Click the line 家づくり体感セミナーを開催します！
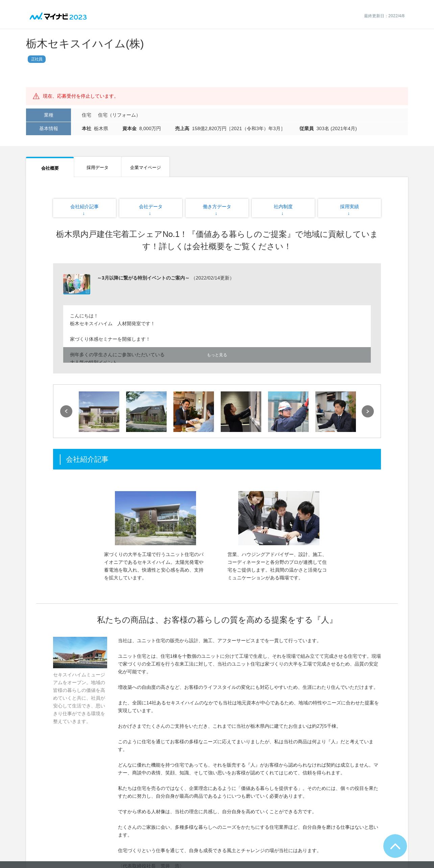 pyautogui.click(x=110, y=339)
